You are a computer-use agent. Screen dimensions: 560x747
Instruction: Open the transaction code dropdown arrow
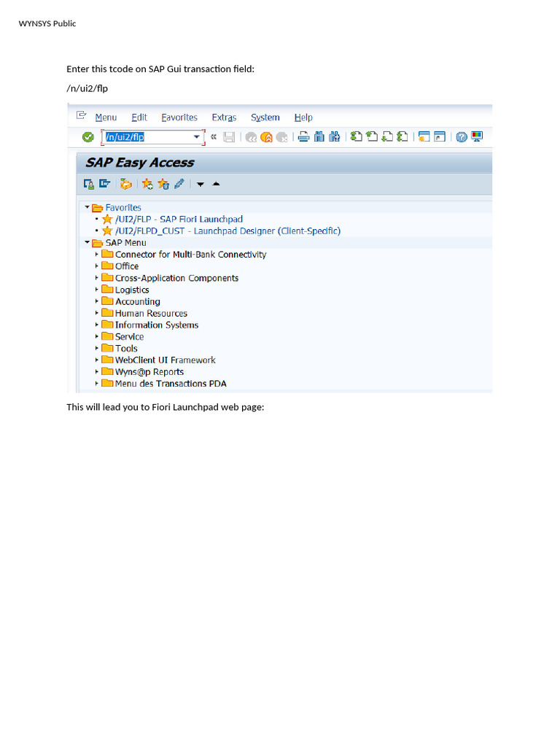tap(197, 137)
